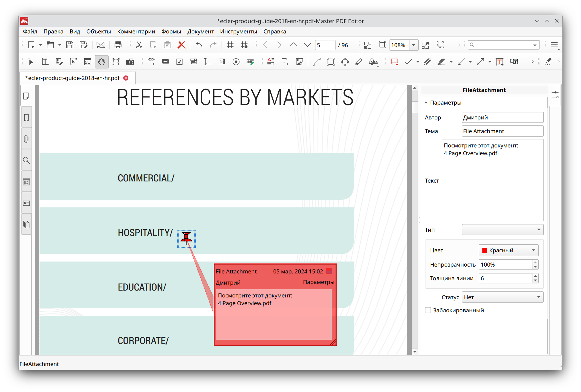Image resolution: width=581 pixels, height=392 pixels.
Task: Click Параметры link in the popup note
Action: 318,282
